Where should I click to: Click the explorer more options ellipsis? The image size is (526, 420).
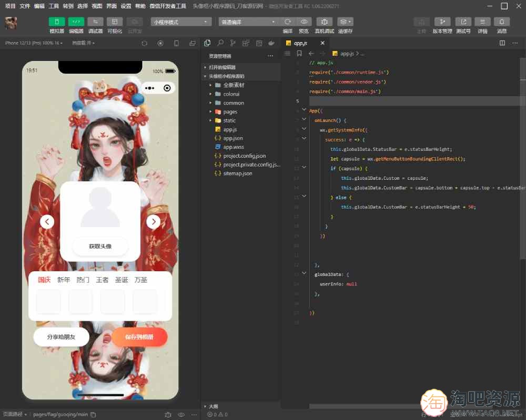click(x=270, y=56)
